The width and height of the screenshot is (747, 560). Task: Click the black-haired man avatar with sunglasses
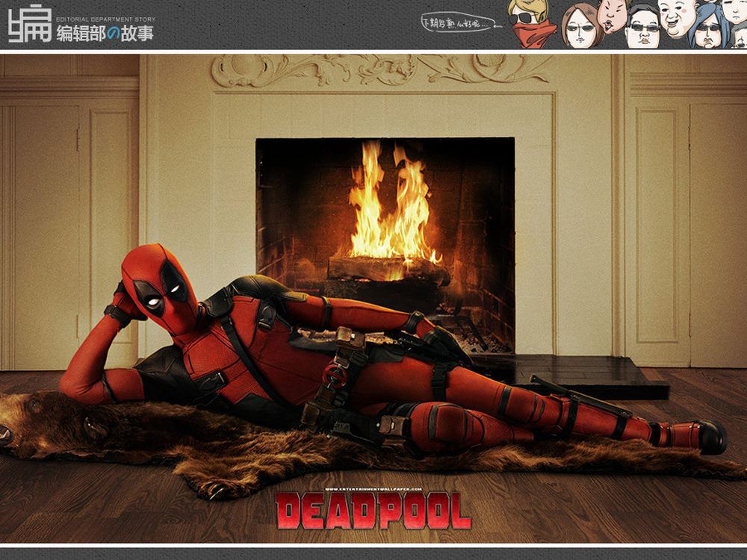[x=642, y=27]
